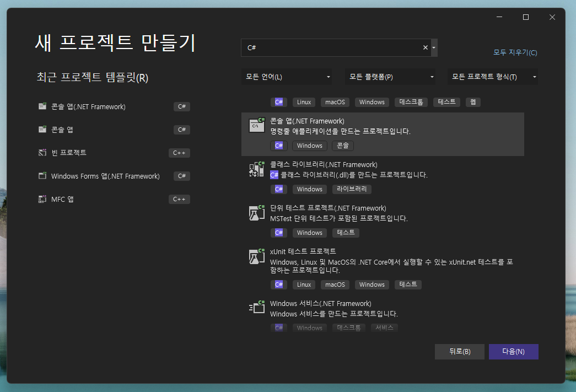576x392 pixels.
Task: Select the 단위 테스트 프로젝트(.NET Framework) template title
Action: 328,208
